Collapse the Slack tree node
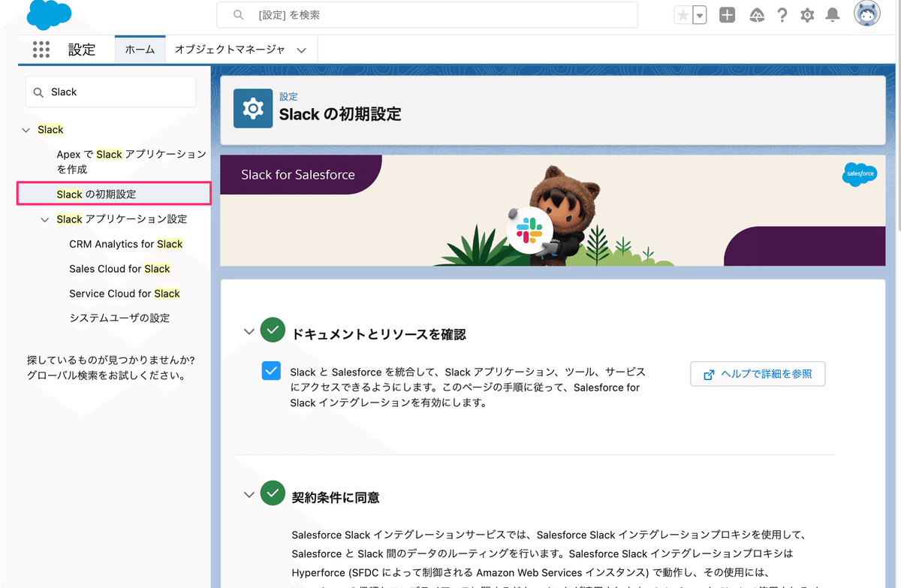The width and height of the screenshot is (901, 588). click(x=26, y=130)
